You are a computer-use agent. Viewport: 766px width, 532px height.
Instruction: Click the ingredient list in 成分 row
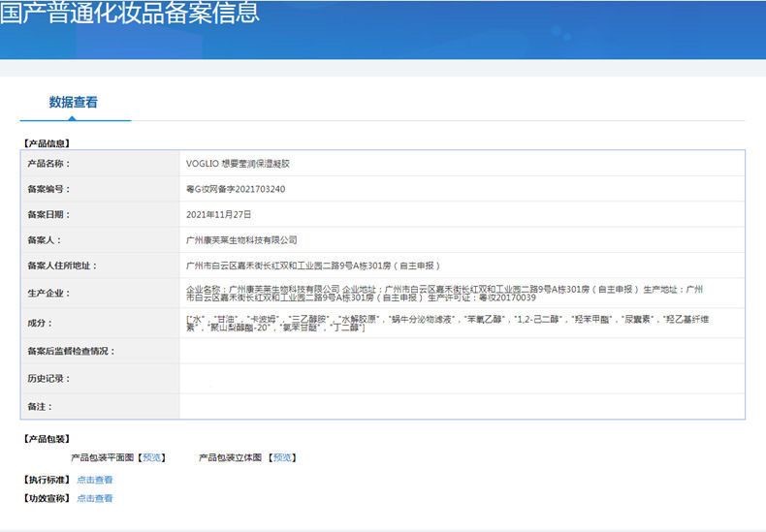point(448,323)
